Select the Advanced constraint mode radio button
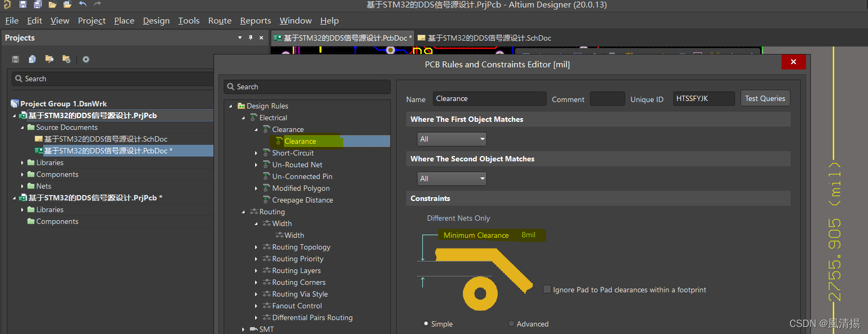 [511, 323]
